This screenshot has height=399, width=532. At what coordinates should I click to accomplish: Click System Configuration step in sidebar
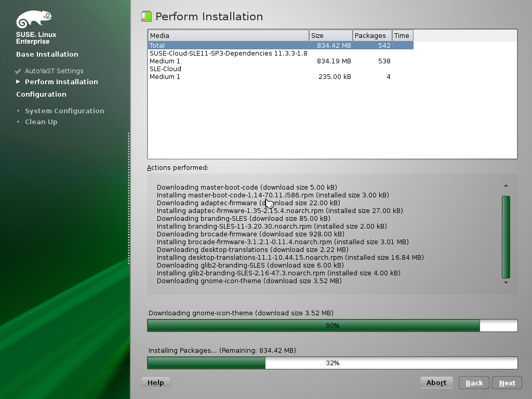pos(64,111)
